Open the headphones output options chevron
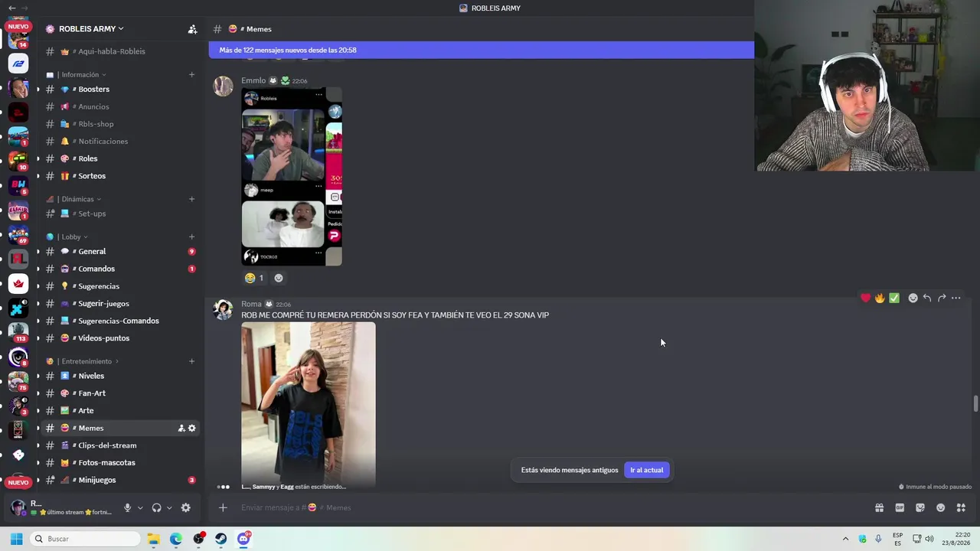 [169, 507]
